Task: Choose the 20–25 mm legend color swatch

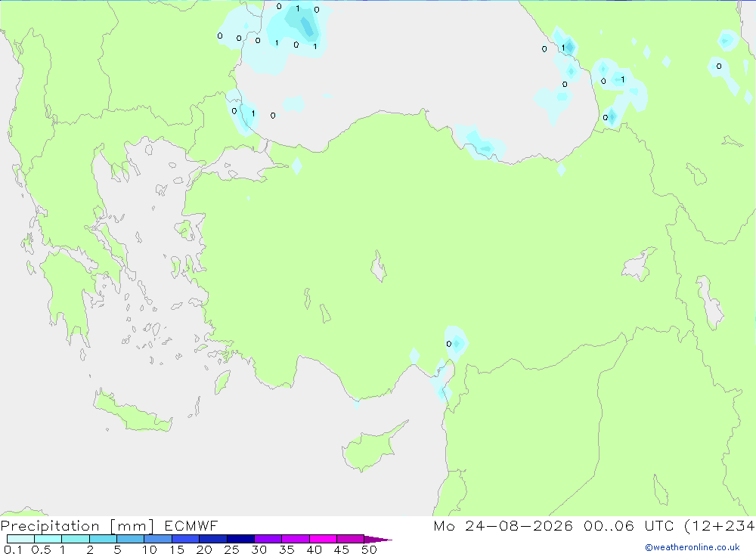Action: (213, 539)
